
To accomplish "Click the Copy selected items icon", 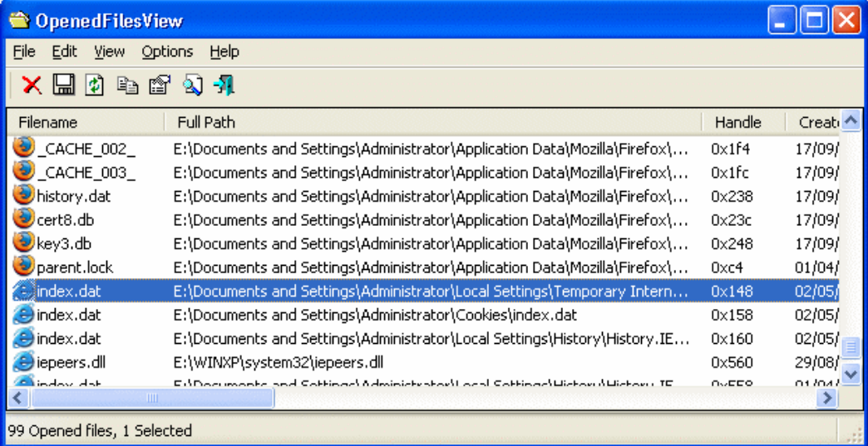I will pos(127,85).
